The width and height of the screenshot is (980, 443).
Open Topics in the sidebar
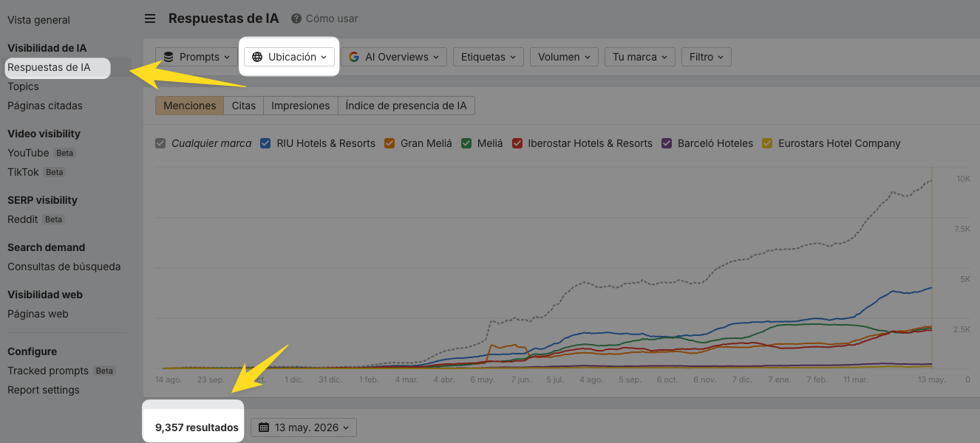[23, 86]
